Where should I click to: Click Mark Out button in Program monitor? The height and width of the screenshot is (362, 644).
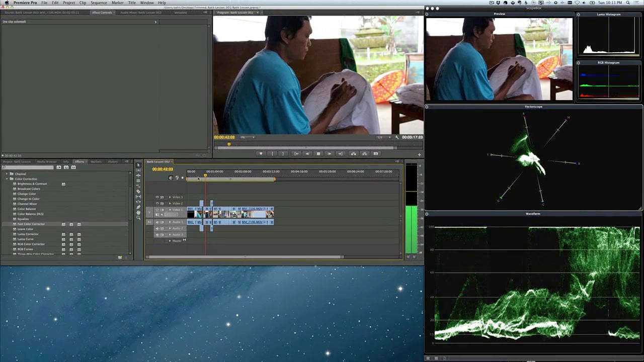coord(283,154)
